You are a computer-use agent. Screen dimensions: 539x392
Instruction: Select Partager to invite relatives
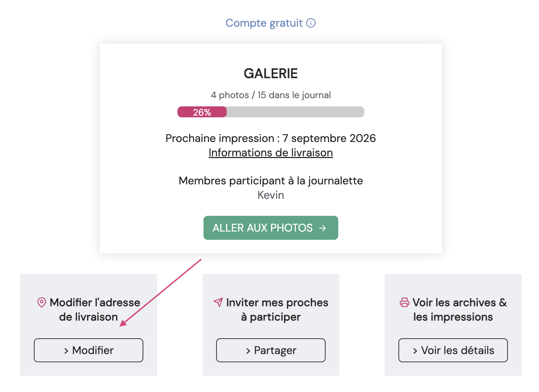point(271,350)
